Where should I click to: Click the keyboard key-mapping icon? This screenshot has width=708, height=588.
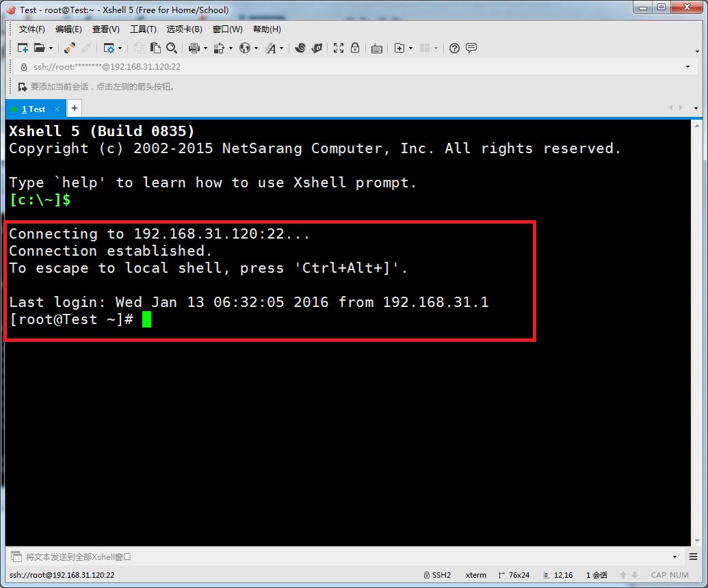tap(377, 49)
